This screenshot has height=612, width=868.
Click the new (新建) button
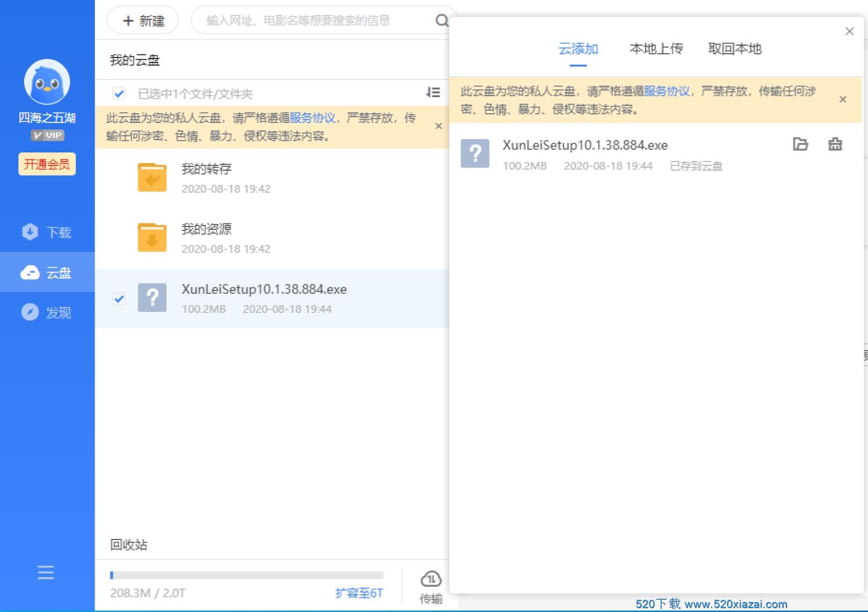tap(142, 21)
